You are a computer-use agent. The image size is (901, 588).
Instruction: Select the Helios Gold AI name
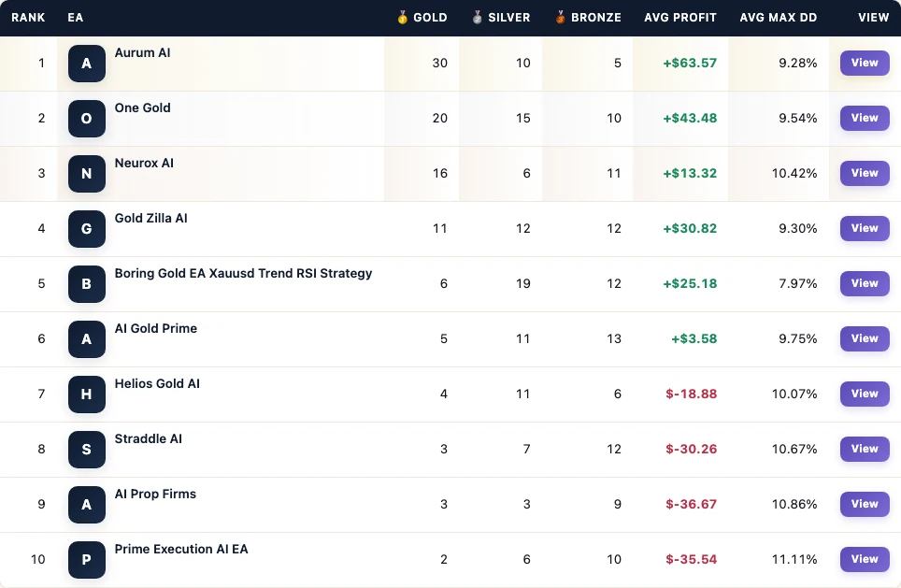pyautogui.click(x=157, y=384)
